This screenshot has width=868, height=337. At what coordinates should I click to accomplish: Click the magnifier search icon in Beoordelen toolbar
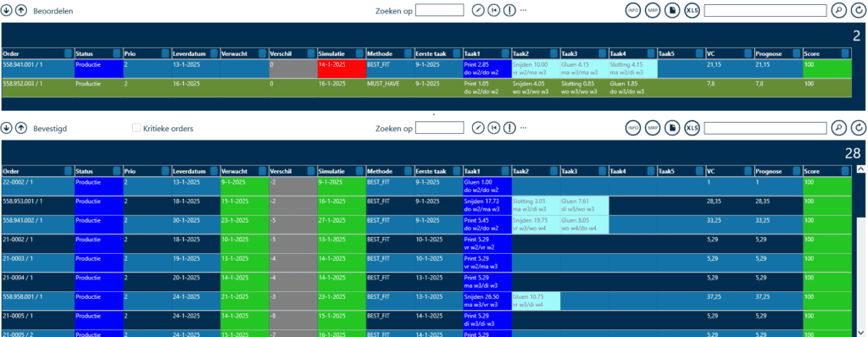point(839,10)
